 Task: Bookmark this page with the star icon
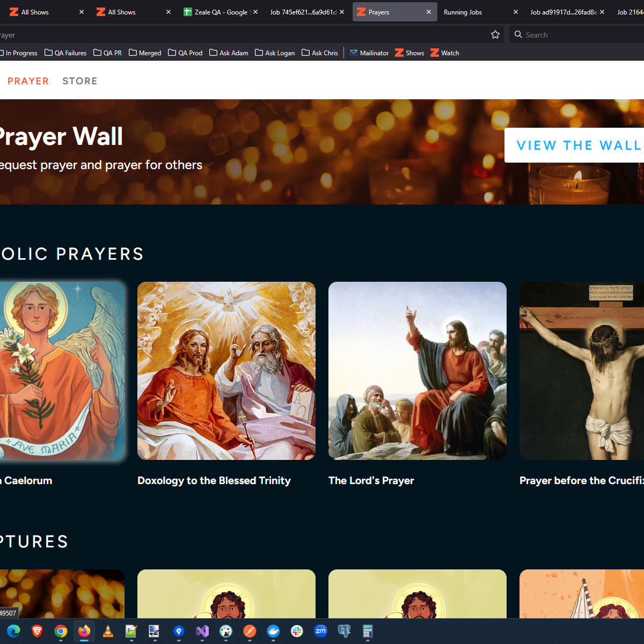click(x=495, y=35)
